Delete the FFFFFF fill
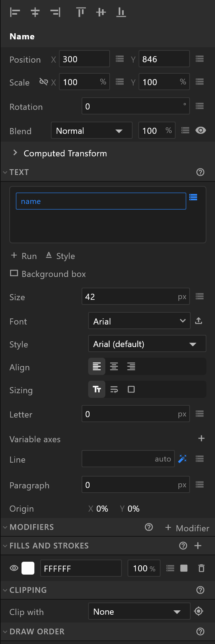Image resolution: width=215 pixels, height=644 pixels. (x=201, y=568)
